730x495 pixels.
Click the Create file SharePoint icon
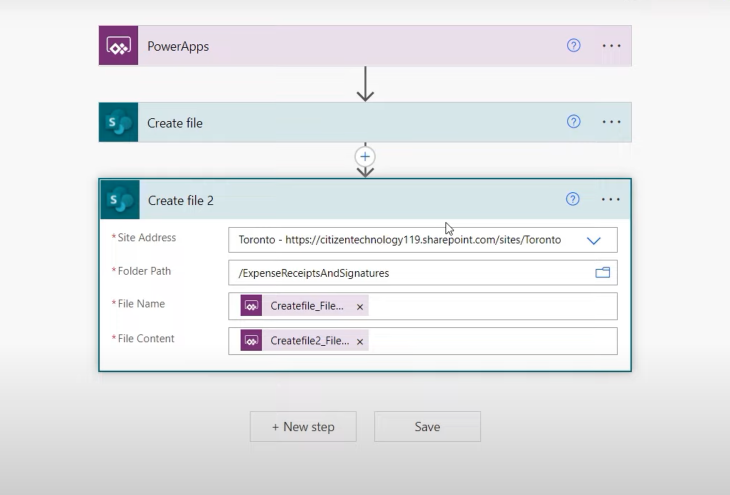point(118,122)
